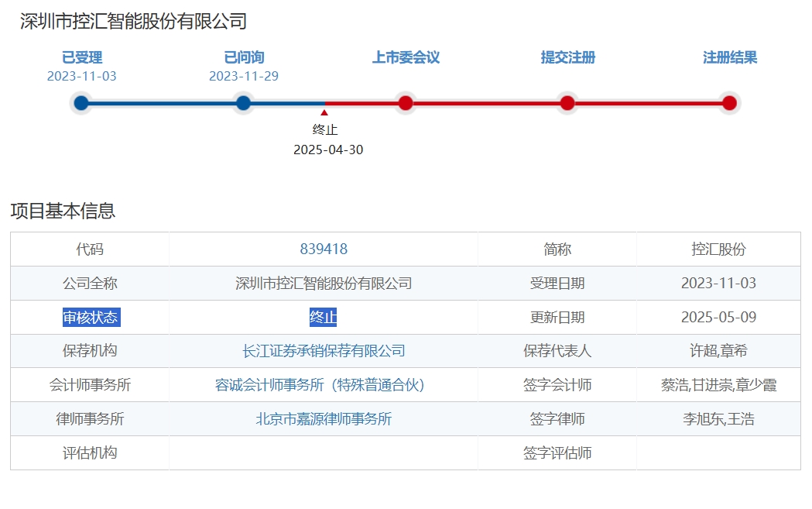Viewport: 812px width, 509px height.
Task: Click the 2023-11-03 value in 受理日期 row
Action: (719, 283)
